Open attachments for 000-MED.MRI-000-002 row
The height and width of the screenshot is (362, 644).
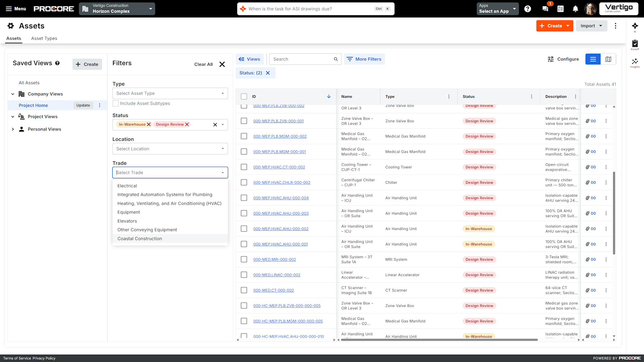pos(590,260)
